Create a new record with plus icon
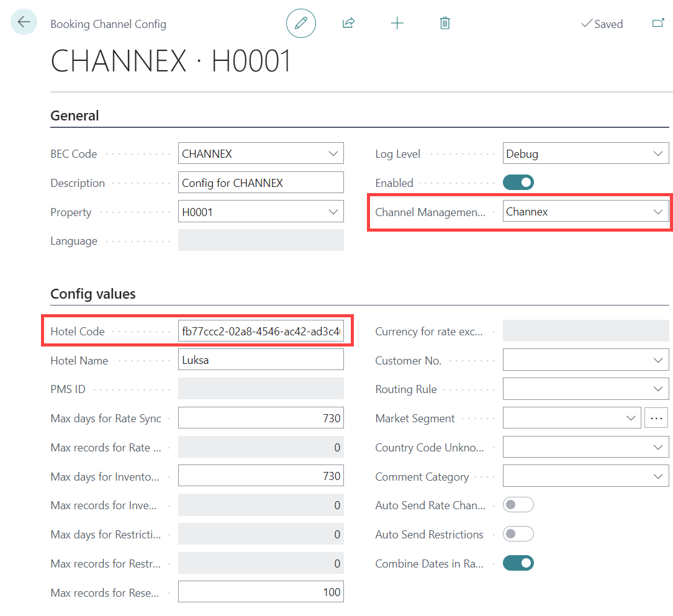The image size is (673, 616). point(397,23)
